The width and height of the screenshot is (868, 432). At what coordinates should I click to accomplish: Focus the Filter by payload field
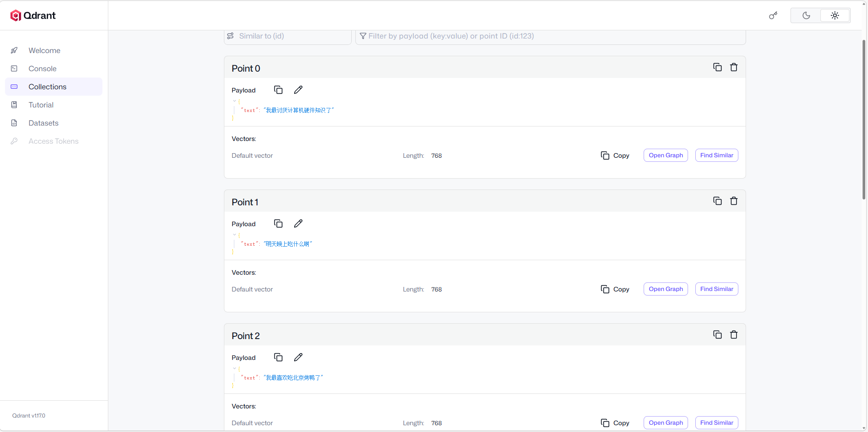(x=551, y=36)
